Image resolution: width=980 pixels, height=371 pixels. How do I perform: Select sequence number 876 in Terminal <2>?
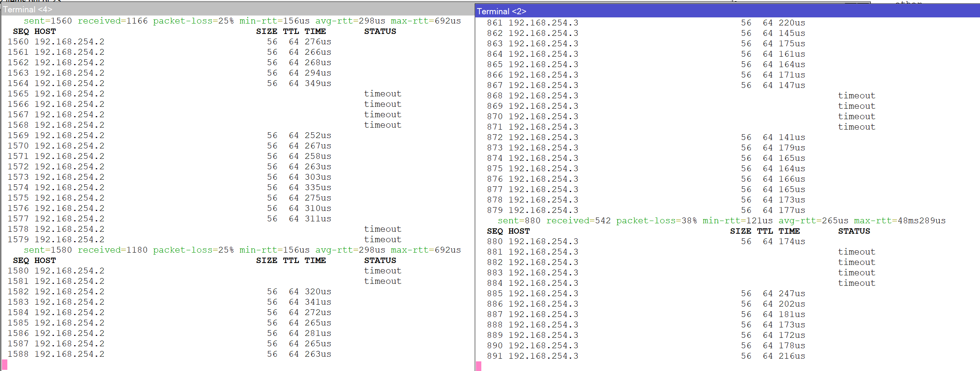495,179
